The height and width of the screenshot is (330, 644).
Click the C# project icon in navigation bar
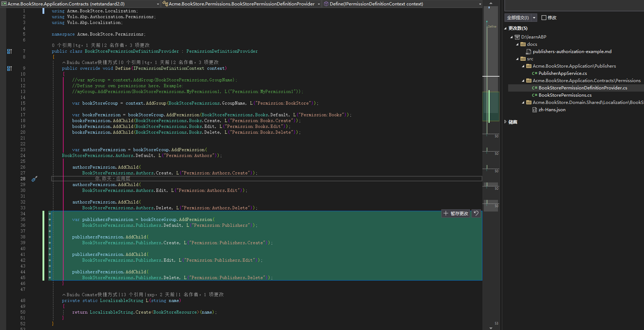(4, 4)
